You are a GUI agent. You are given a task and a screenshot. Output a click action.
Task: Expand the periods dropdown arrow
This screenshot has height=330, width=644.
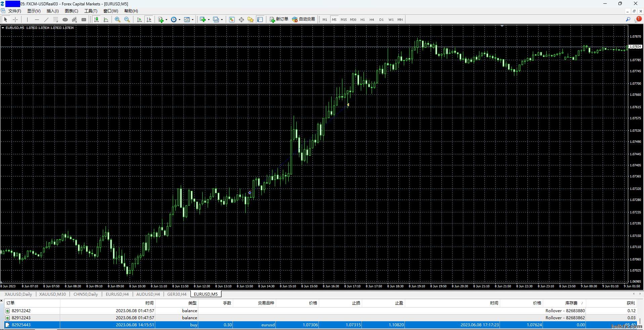[x=179, y=19]
